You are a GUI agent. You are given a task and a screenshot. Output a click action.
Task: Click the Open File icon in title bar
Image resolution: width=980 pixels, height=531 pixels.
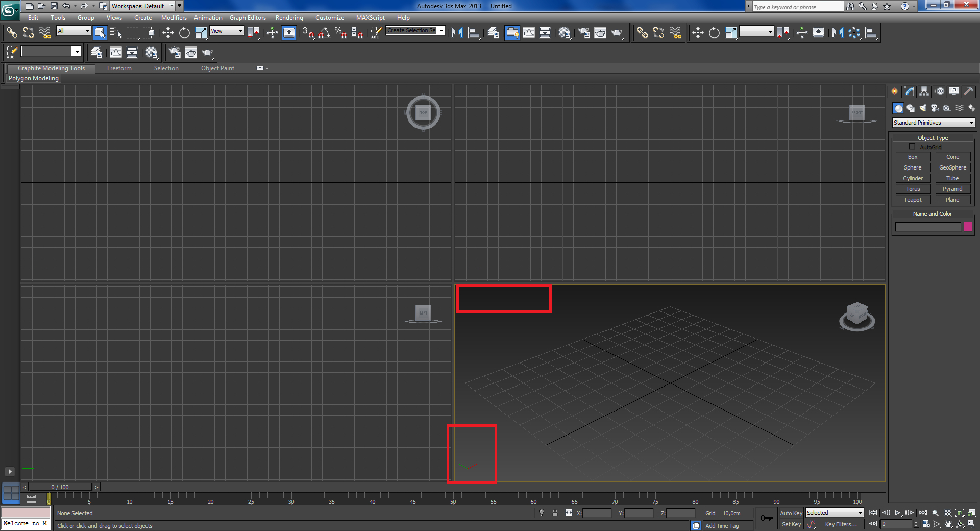(42, 6)
